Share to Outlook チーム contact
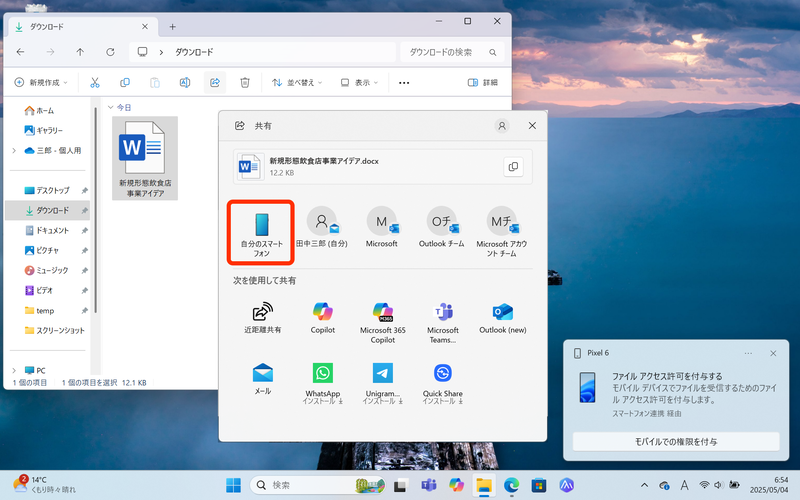800x500 pixels. tap(442, 228)
